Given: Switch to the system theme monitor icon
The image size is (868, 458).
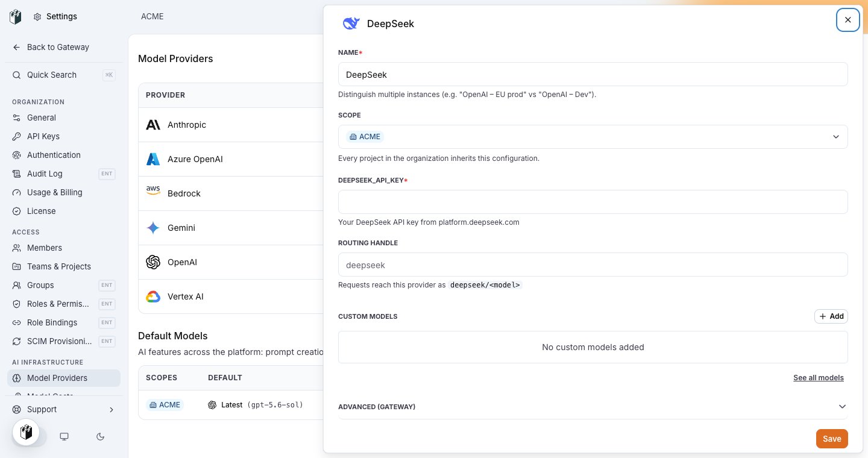Looking at the screenshot, I should pos(64,436).
